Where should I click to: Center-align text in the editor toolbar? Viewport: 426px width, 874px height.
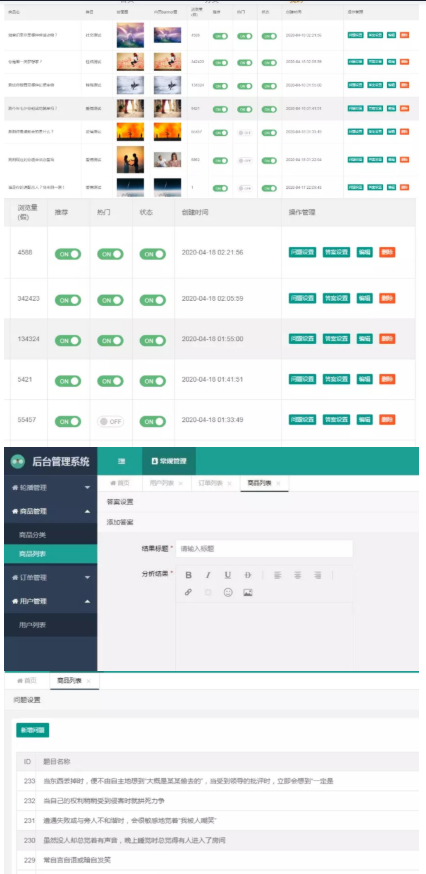[298, 575]
